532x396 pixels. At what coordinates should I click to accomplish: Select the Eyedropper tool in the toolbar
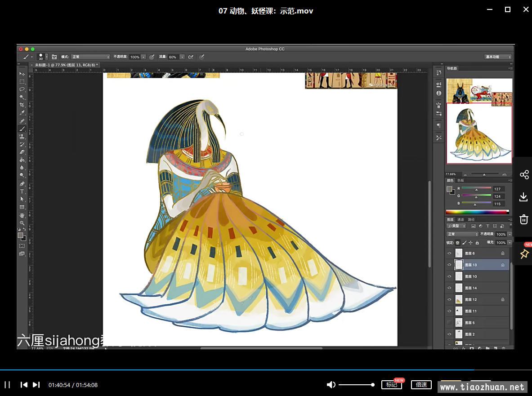(x=22, y=113)
